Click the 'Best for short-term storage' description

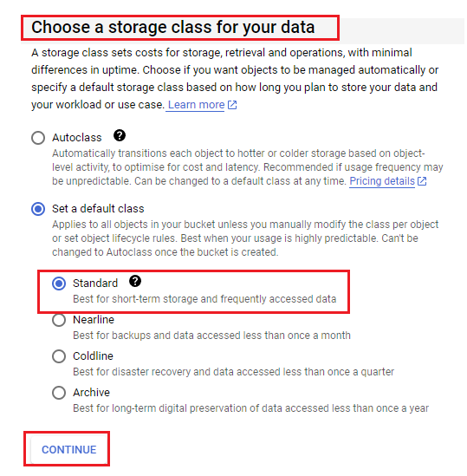204,299
